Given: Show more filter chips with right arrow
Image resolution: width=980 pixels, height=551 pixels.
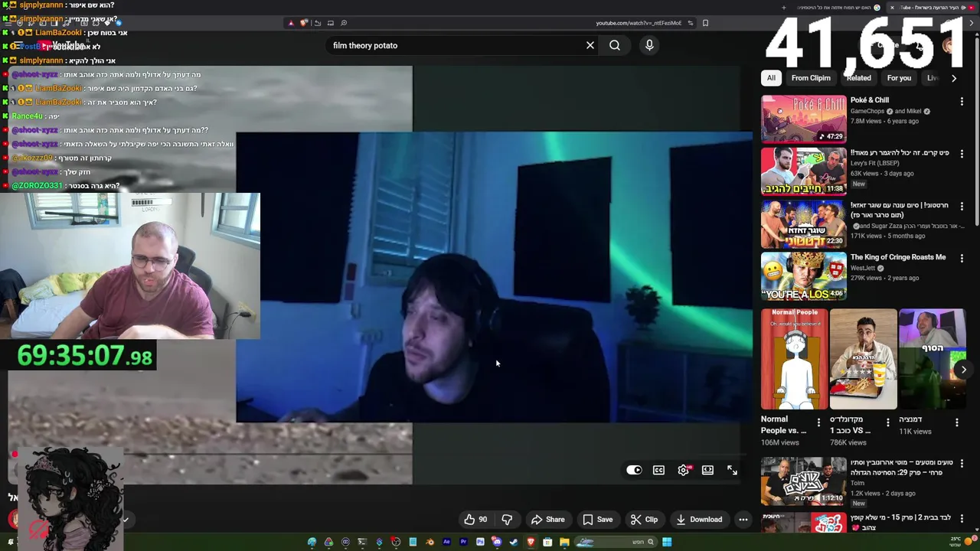Looking at the screenshot, I should click(x=953, y=78).
